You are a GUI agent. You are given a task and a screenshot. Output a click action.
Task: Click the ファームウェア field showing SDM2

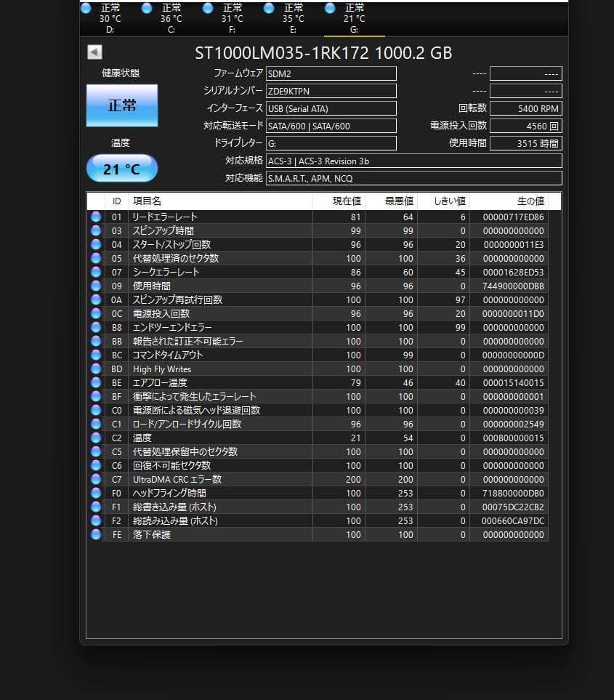[x=331, y=73]
